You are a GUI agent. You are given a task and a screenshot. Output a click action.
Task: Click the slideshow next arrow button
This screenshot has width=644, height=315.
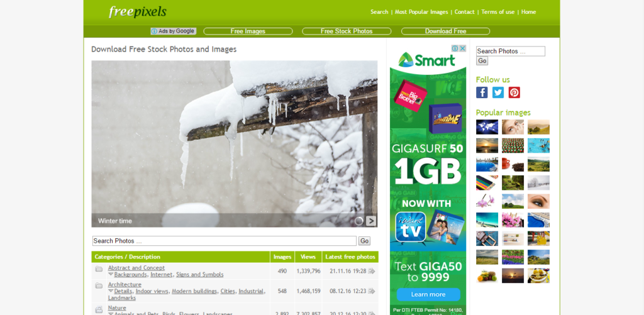tap(371, 221)
